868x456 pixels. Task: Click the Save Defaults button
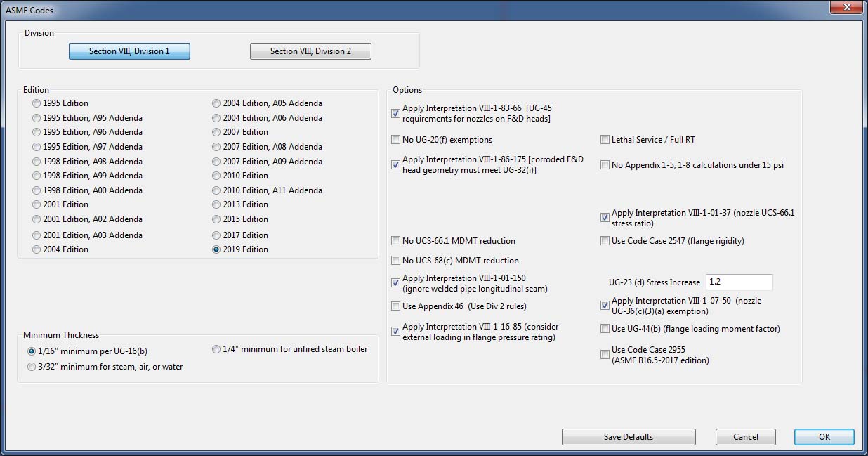click(629, 437)
